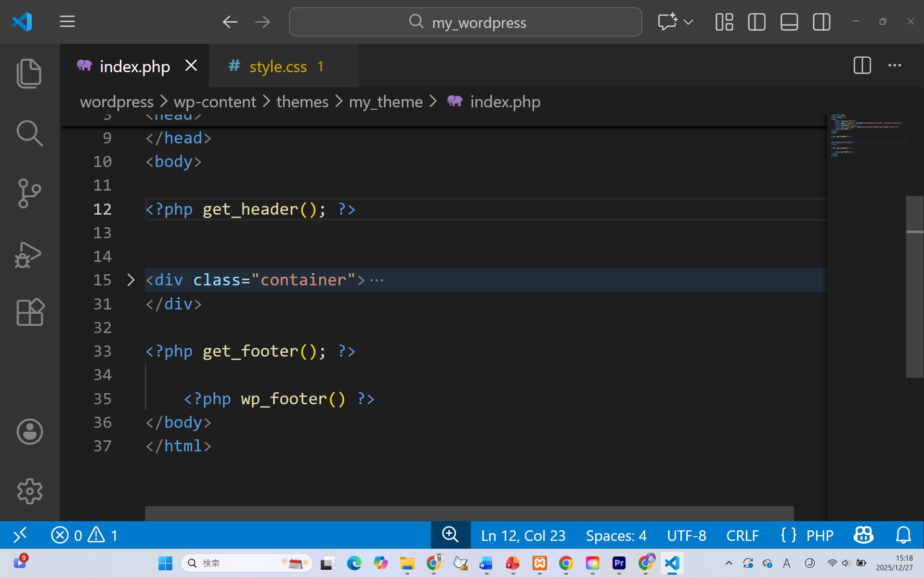The width and height of the screenshot is (924, 577).
Task: Open the hamburger application menu
Action: pyautogui.click(x=67, y=21)
